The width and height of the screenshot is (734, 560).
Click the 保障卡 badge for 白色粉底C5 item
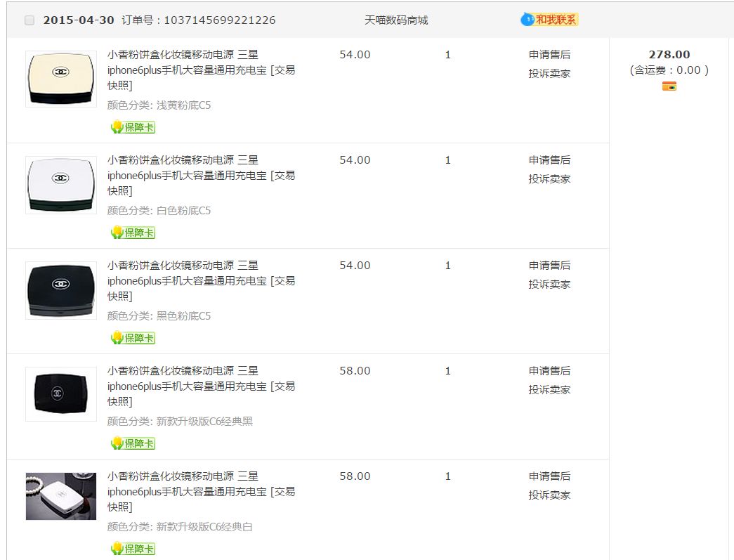pyautogui.click(x=133, y=233)
